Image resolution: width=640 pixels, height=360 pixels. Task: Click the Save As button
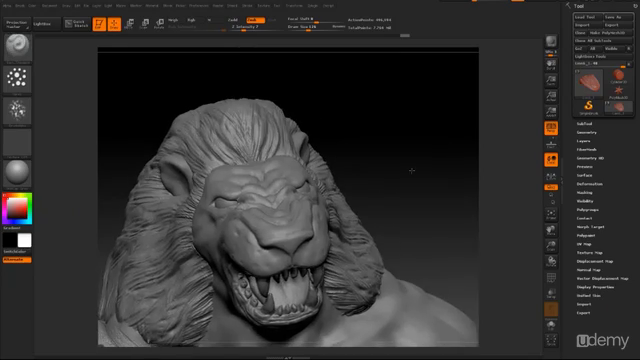[618, 17]
